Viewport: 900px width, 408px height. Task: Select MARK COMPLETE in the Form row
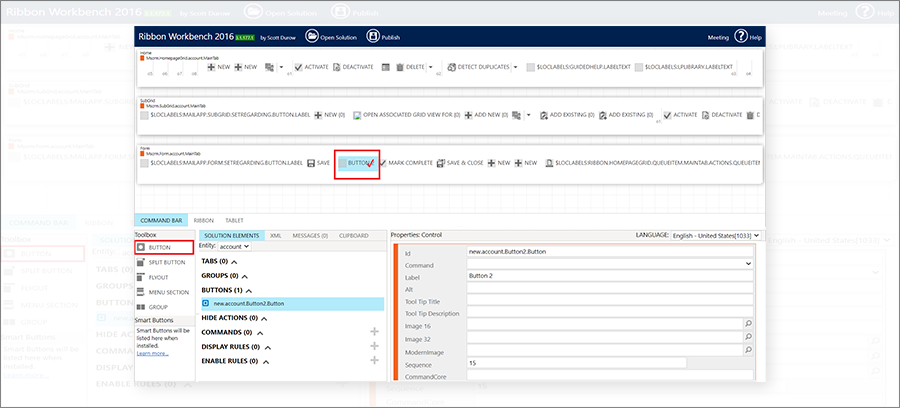click(405, 163)
